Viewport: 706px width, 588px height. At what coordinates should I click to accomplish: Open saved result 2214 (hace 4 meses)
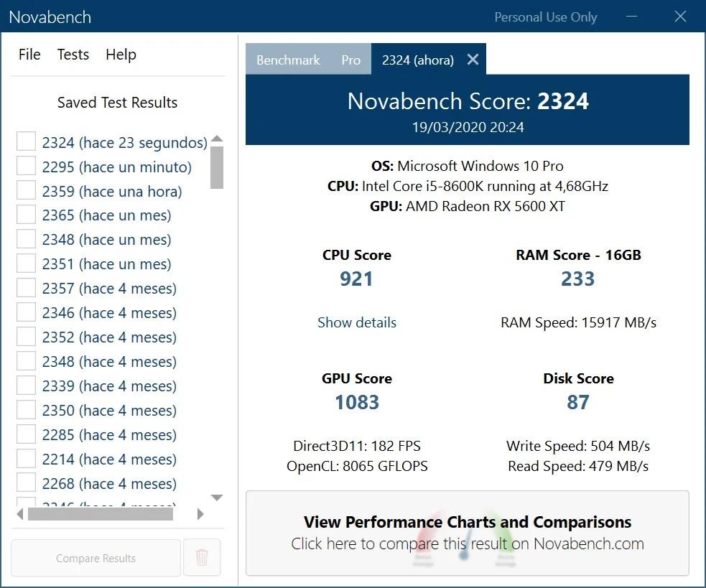pos(109,459)
